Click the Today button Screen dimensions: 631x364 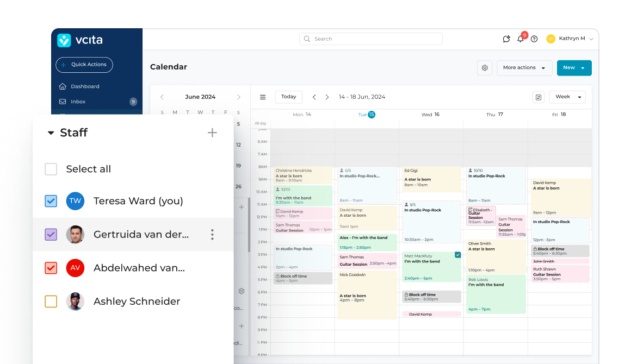288,97
